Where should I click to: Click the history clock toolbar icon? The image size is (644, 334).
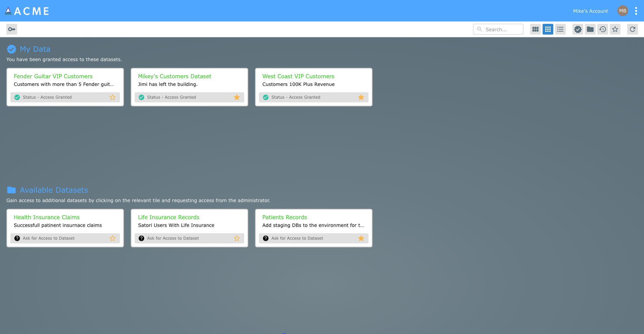603,29
